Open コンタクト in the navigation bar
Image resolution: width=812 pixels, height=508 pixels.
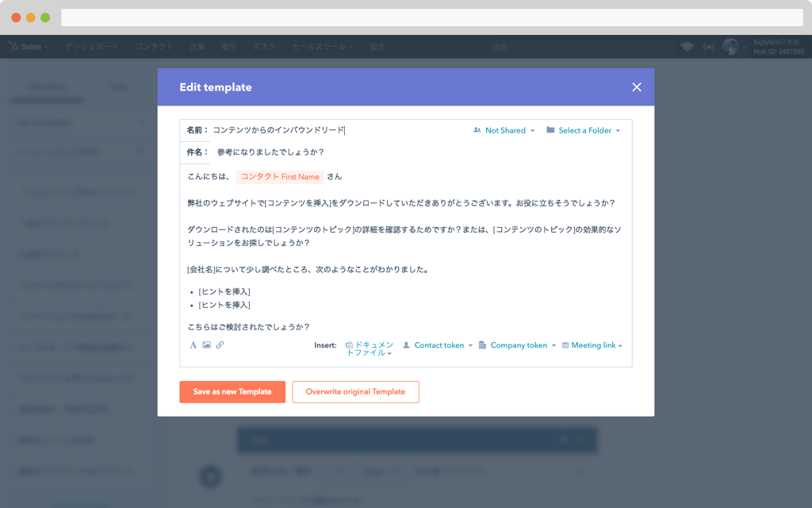(x=155, y=47)
